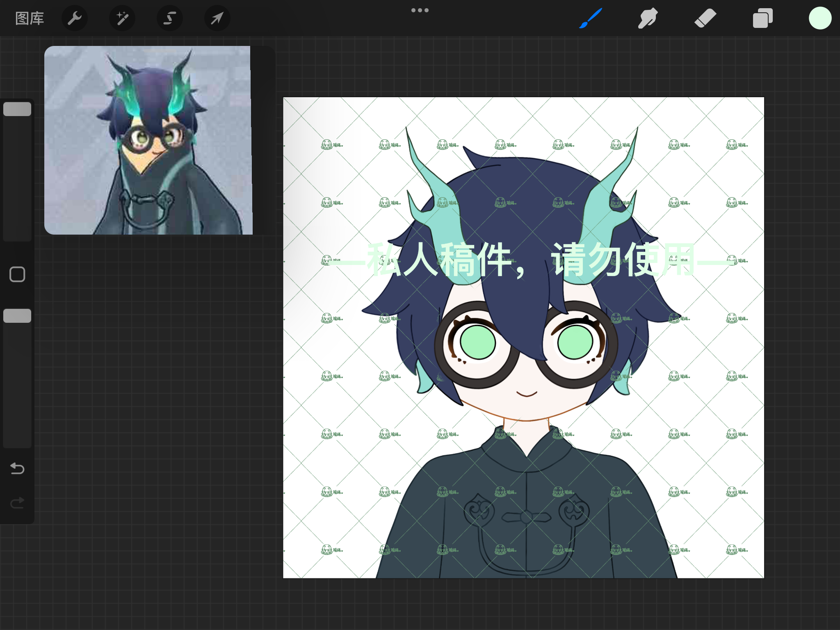This screenshot has height=630, width=840.
Task: Select the Smudge tool
Action: tap(648, 18)
